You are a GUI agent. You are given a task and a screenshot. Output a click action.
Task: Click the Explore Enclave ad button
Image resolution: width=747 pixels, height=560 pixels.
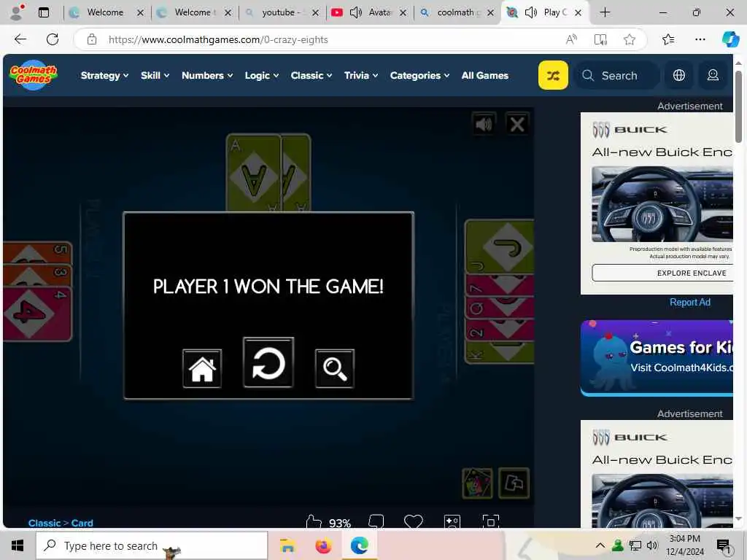tap(662, 273)
